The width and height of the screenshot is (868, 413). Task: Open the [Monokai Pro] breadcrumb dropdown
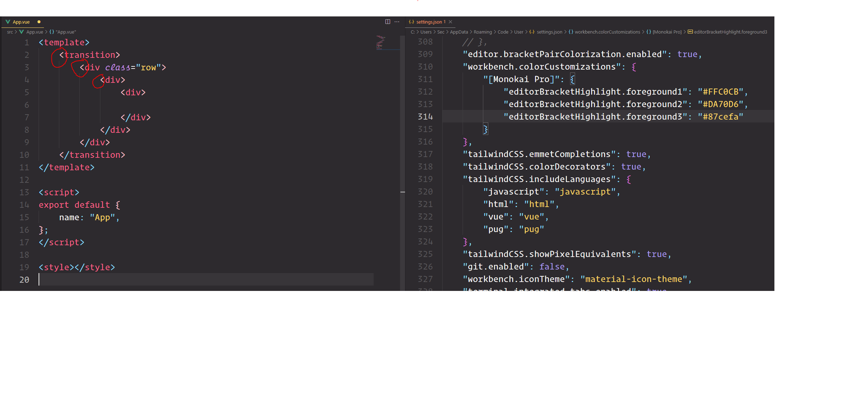coord(667,32)
